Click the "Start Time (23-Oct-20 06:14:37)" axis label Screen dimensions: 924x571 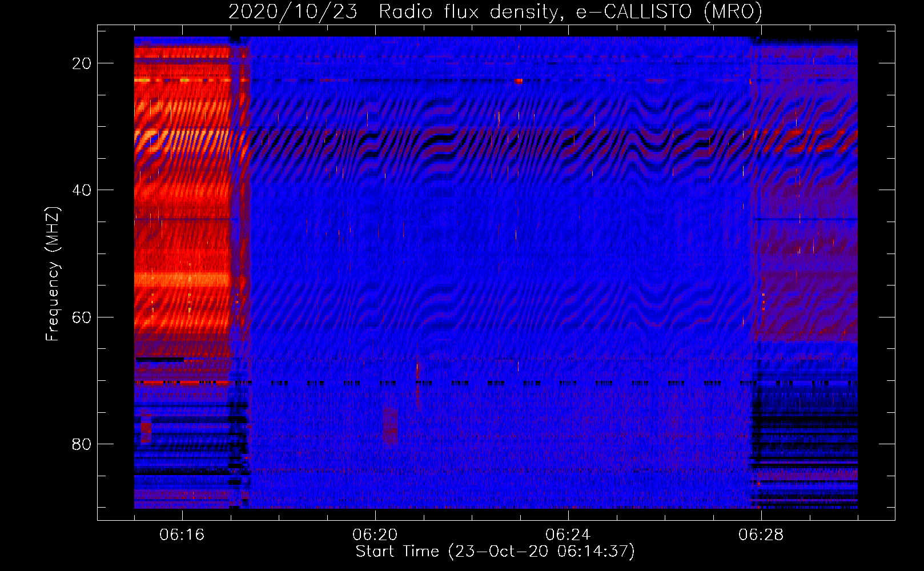tap(495, 552)
